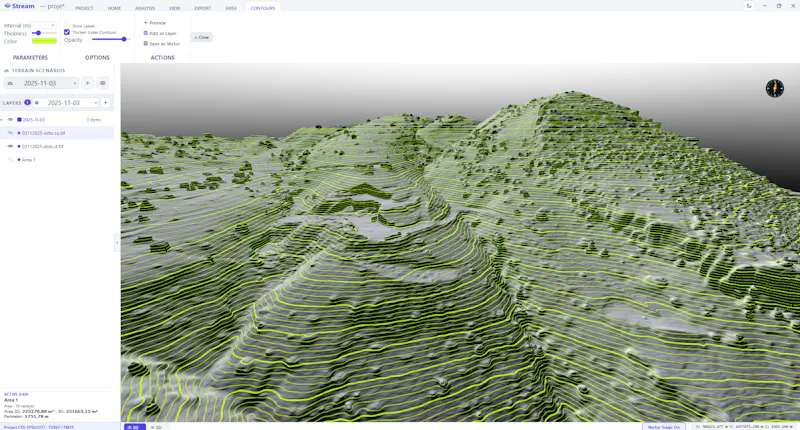Collapse the left sidebar with edge handle
The height and width of the screenshot is (430, 800).
[x=117, y=242]
